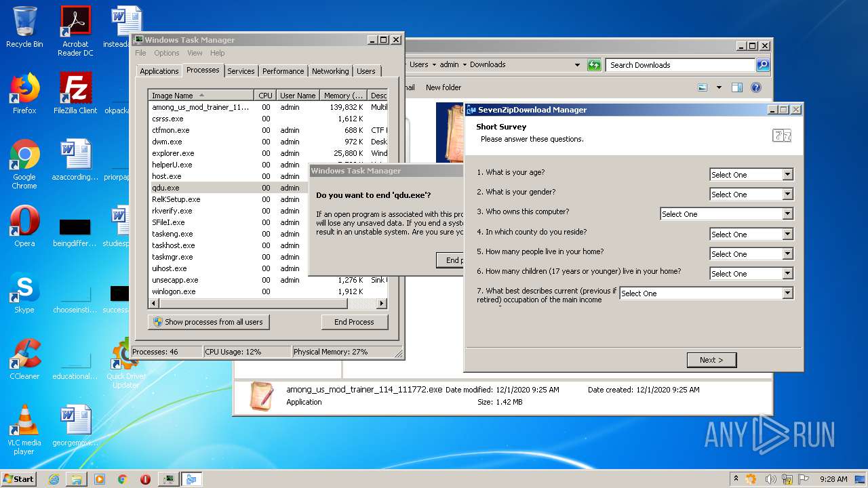Select the azaccording Word document on the desktop

pos(75,160)
